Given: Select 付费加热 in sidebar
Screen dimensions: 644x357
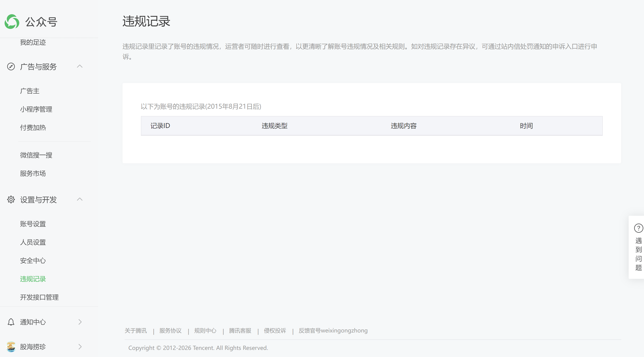Looking at the screenshot, I should tap(33, 127).
